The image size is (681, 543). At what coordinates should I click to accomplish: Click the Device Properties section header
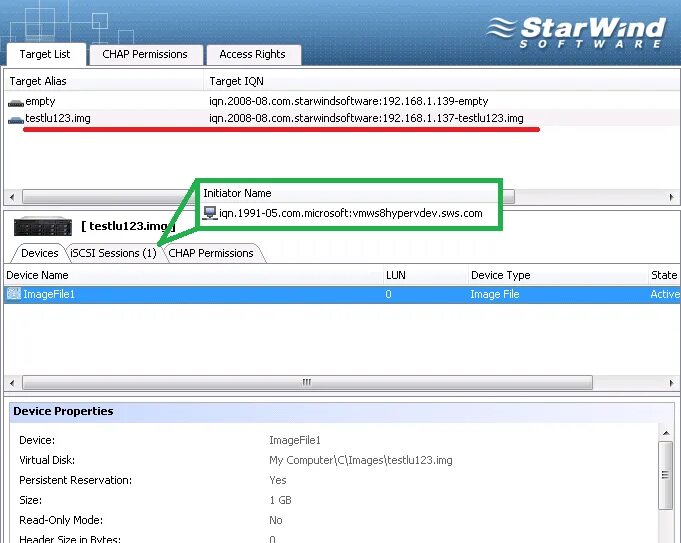click(342, 411)
